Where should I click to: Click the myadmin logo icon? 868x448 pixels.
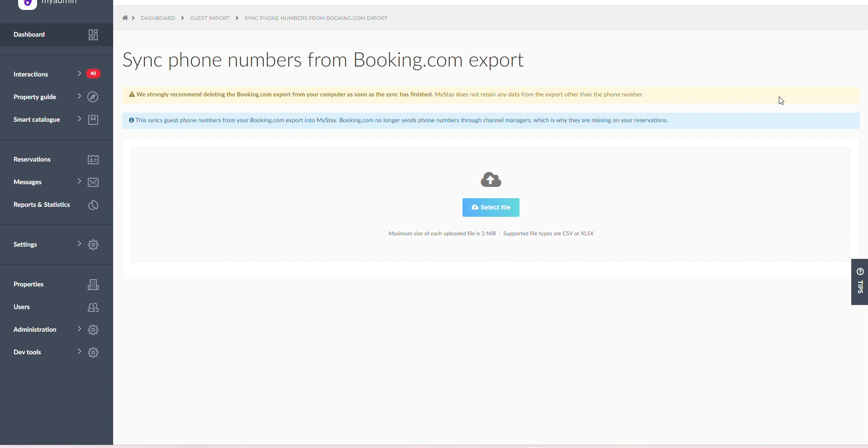[x=27, y=4]
